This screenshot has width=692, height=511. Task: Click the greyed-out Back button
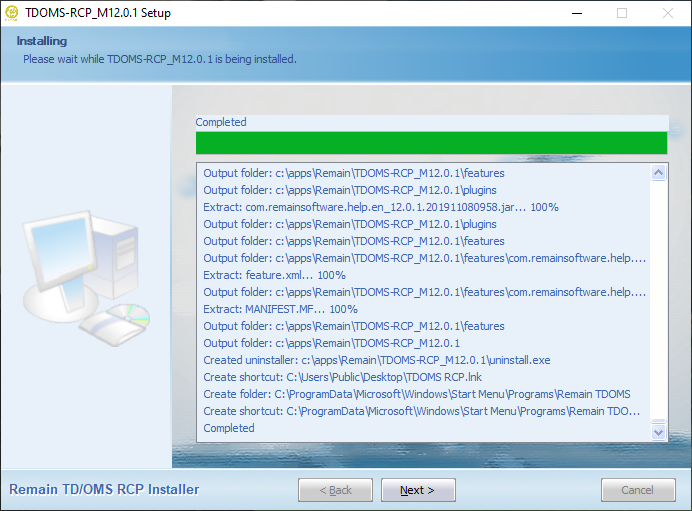335,490
